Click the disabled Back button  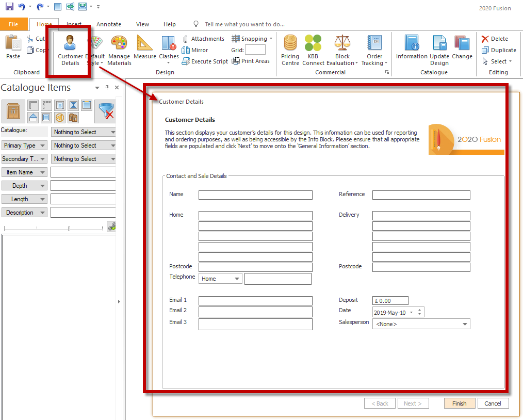coord(380,403)
